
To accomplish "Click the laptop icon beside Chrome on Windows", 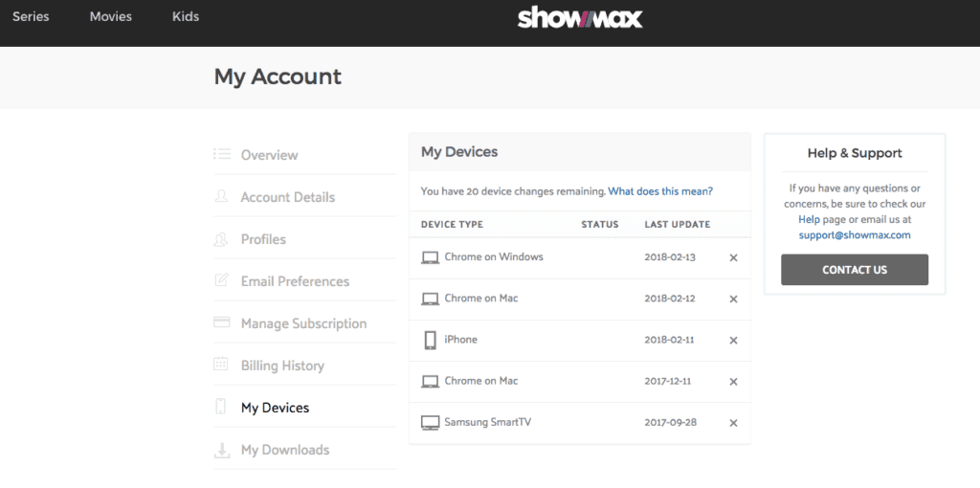I will (x=430, y=257).
